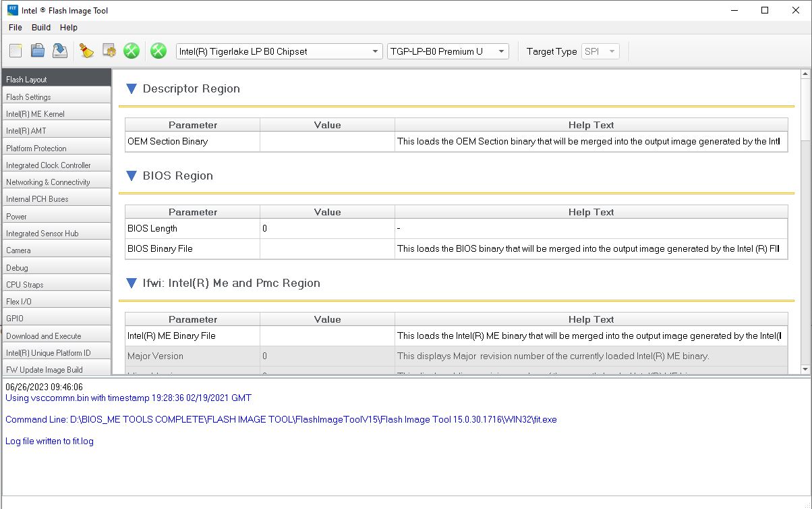Screen dimensions: 812x509
Task: Click the Save tray icon with arrow
Action: point(60,51)
